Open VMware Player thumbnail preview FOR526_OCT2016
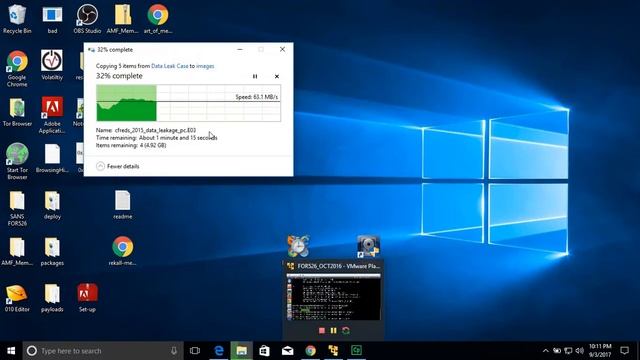Image resolution: width=640 pixels, height=360 pixels. coord(334,297)
